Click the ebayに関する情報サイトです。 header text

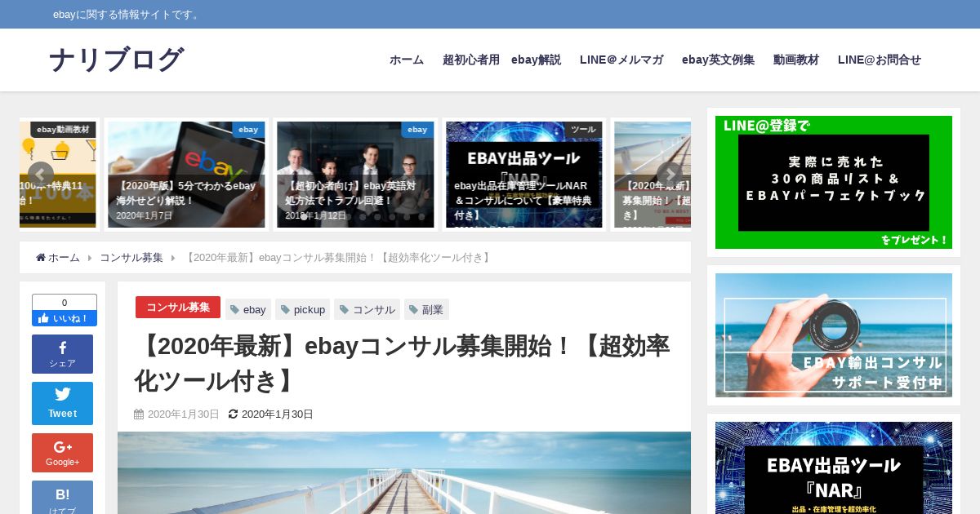point(127,15)
